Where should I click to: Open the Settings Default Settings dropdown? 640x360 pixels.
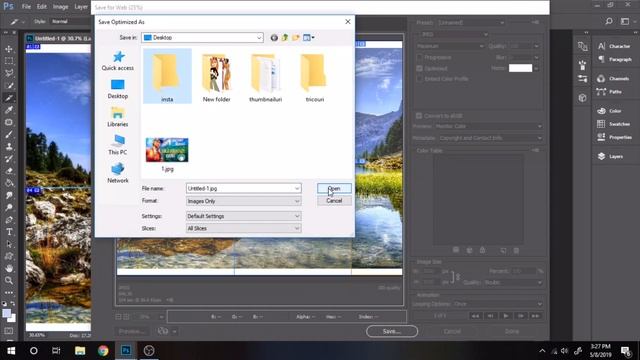click(244, 216)
